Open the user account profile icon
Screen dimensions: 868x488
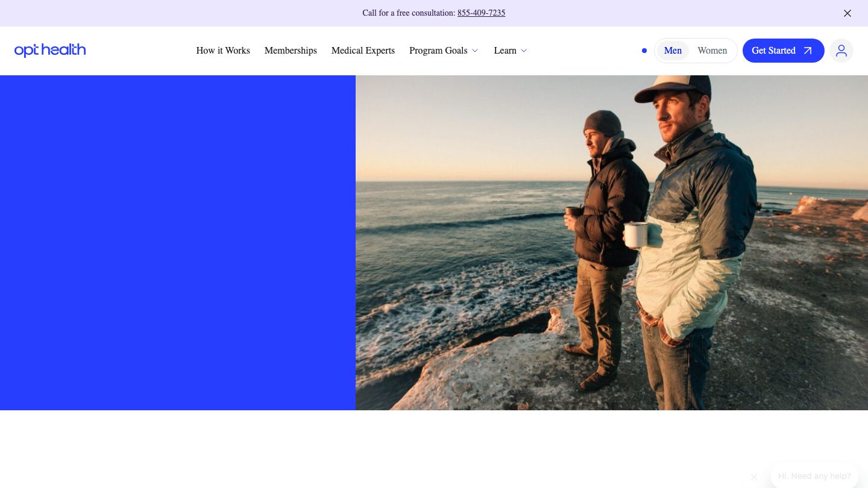(841, 51)
